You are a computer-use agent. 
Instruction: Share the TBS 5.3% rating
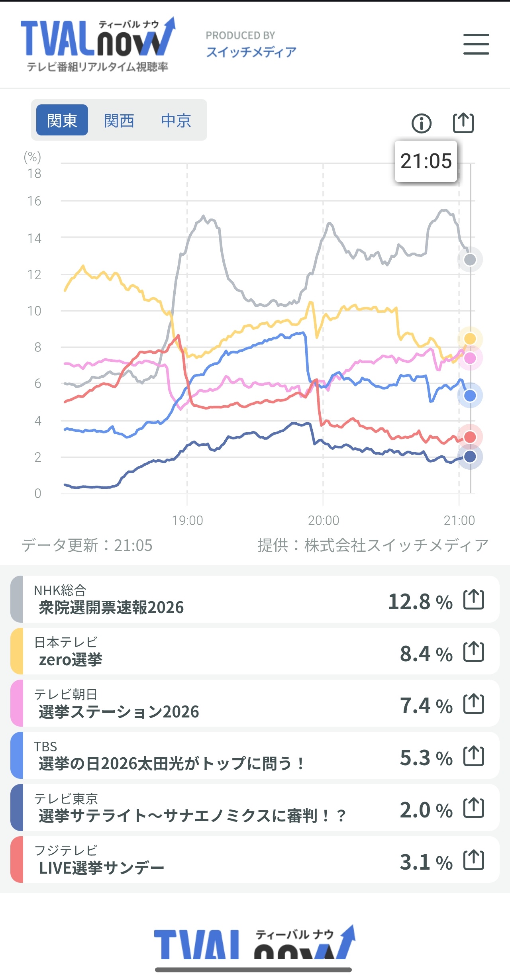474,756
